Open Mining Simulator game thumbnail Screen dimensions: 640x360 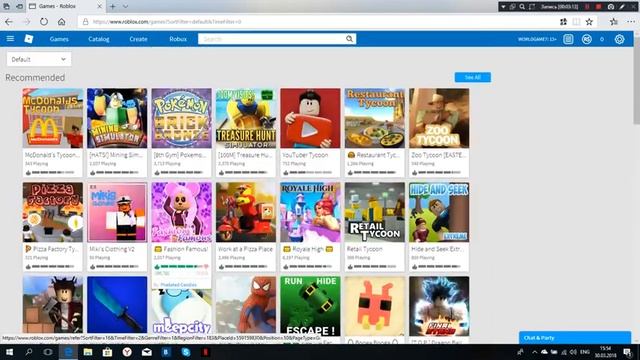(117, 118)
